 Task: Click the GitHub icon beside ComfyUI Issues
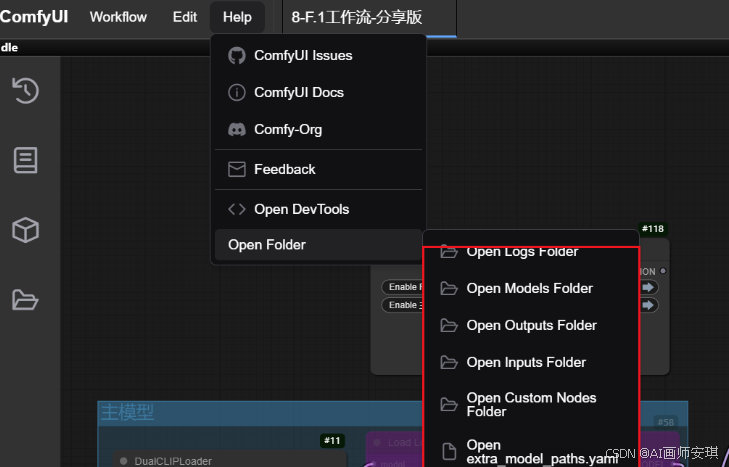(237, 56)
